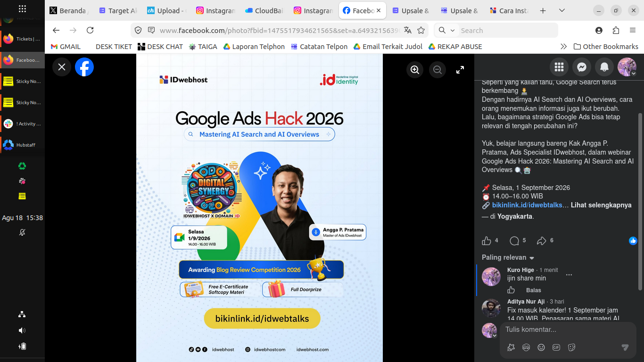
Task: Open Facebook notifications bell
Action: [604, 67]
